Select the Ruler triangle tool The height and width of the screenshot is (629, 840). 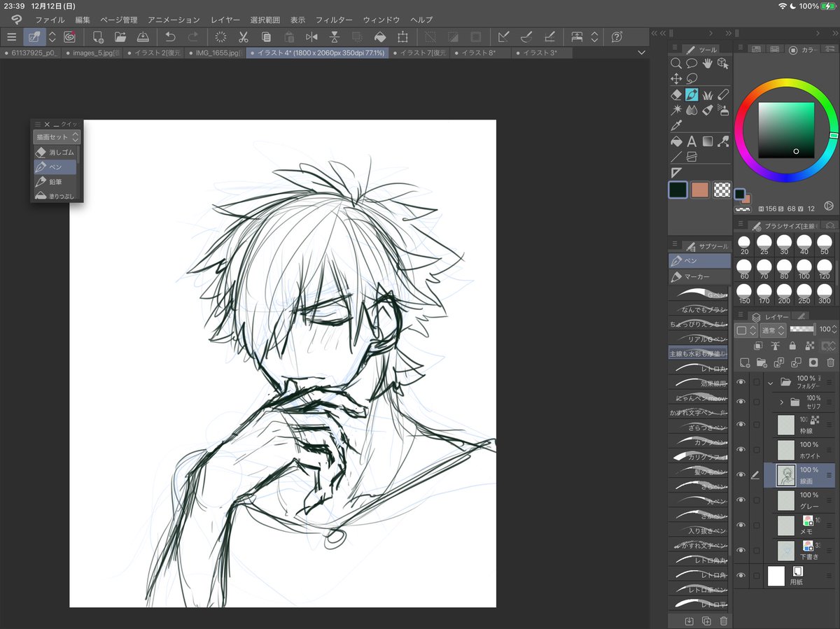tap(676, 173)
